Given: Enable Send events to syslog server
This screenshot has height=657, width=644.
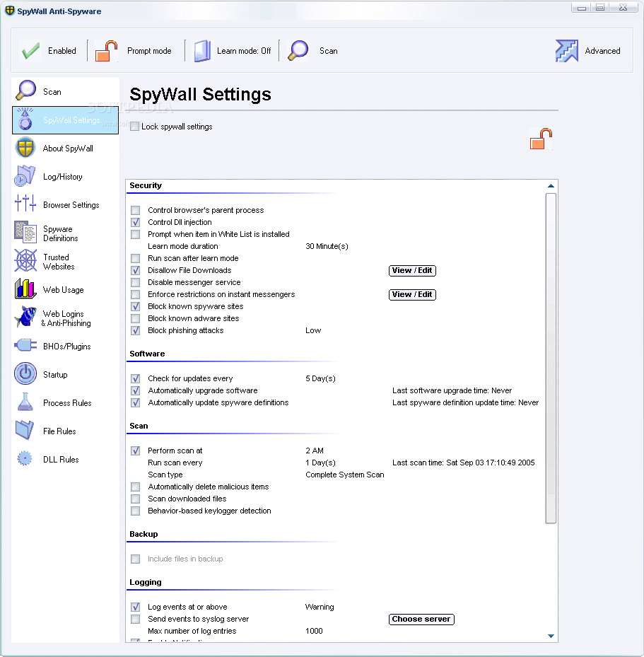Looking at the screenshot, I should pyautogui.click(x=135, y=620).
